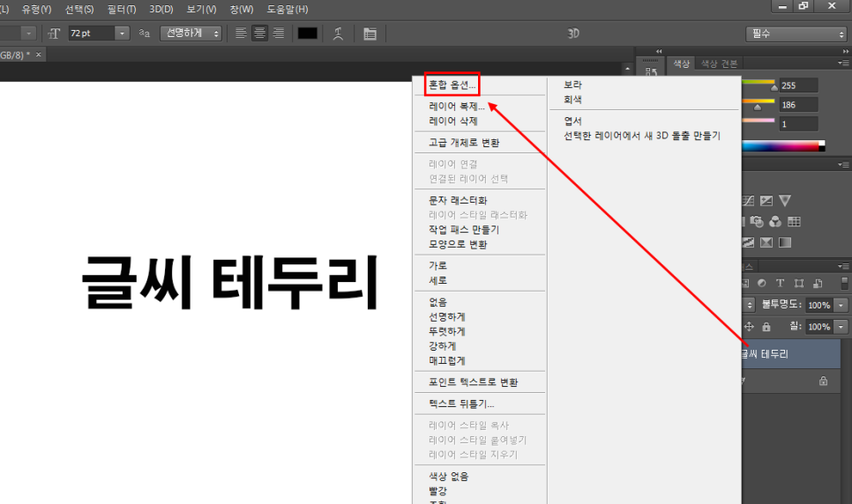Choose 색상 없음 in context menu

449,477
